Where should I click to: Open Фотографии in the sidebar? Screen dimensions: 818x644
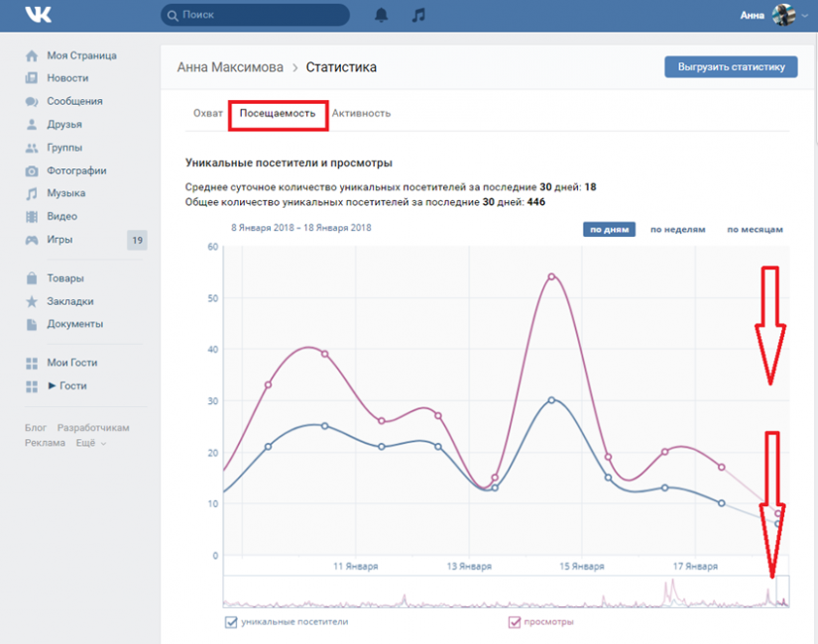pyautogui.click(x=76, y=170)
